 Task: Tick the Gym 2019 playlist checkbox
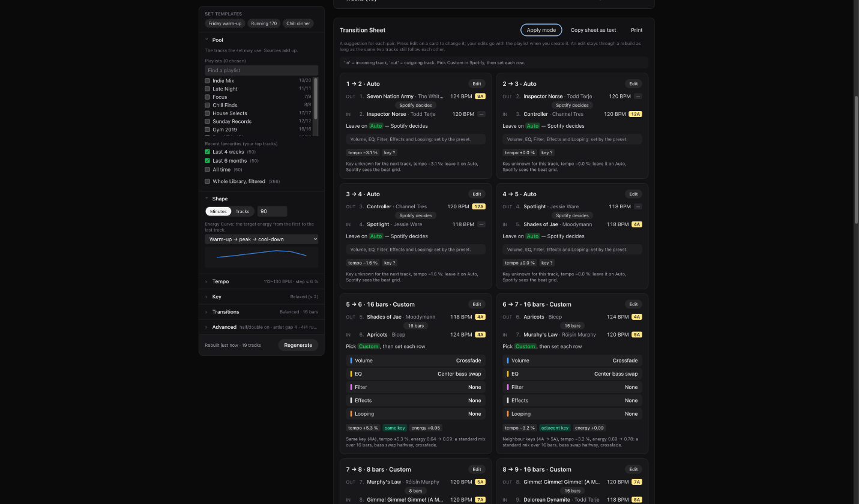coord(208,129)
